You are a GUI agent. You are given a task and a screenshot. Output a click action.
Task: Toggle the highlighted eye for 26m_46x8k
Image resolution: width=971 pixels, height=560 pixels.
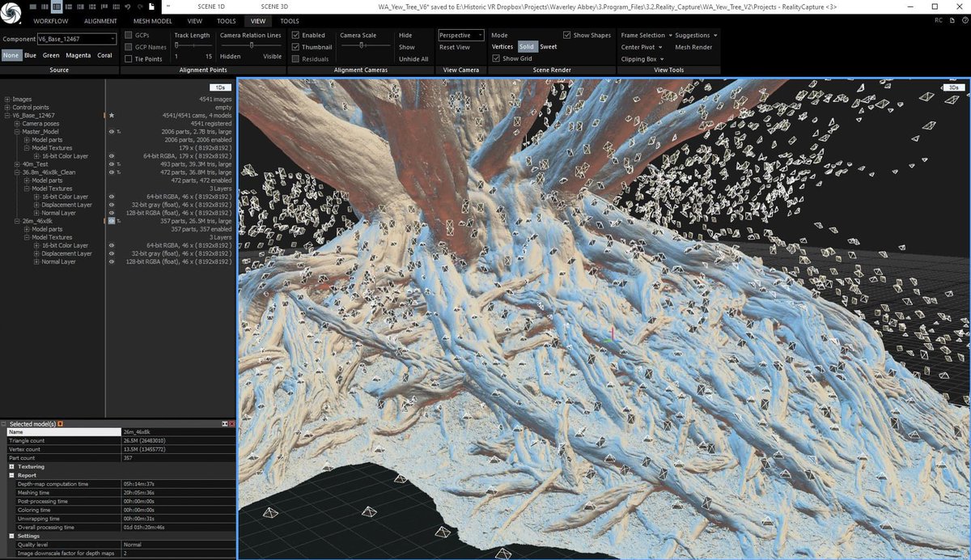[112, 221]
